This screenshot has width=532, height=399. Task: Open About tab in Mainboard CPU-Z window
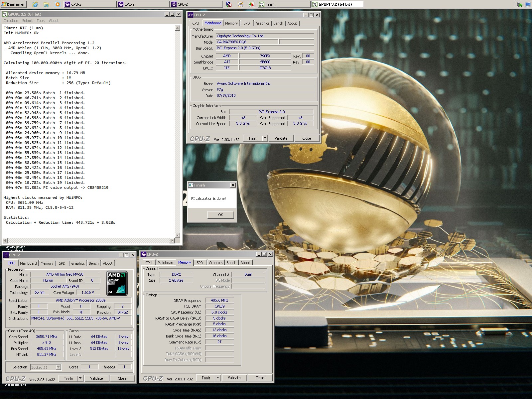tap(292, 23)
